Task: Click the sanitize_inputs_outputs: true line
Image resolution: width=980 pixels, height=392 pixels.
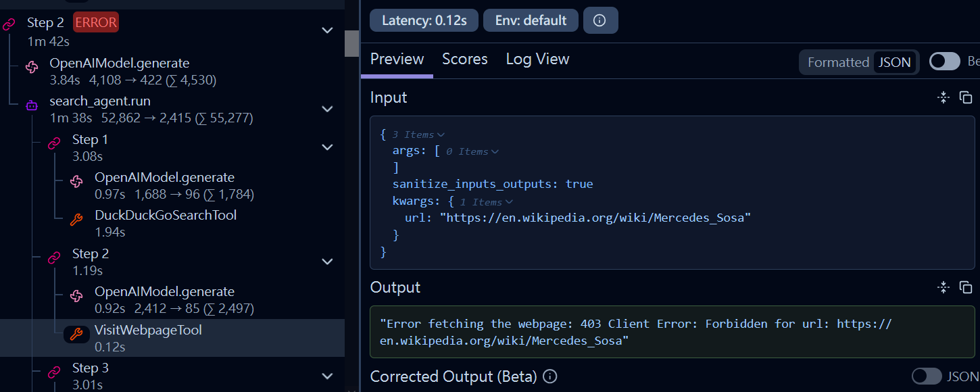Action: tap(493, 184)
